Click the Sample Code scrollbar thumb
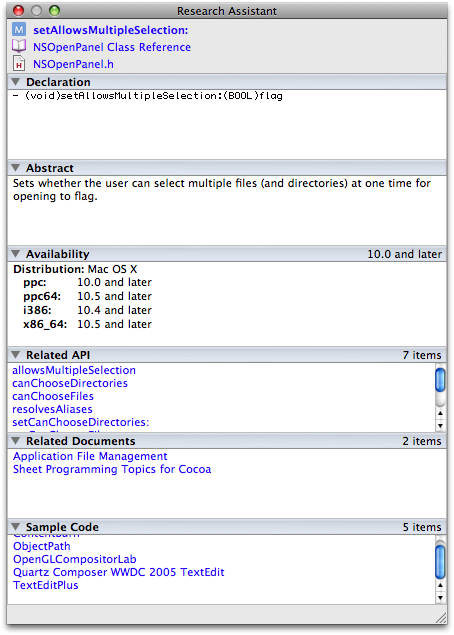 click(x=440, y=562)
